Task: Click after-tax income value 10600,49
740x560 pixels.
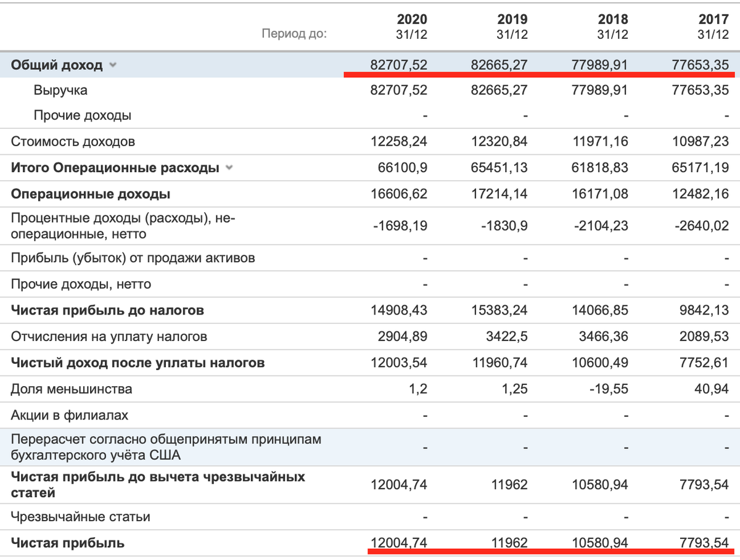Action: pos(599,363)
